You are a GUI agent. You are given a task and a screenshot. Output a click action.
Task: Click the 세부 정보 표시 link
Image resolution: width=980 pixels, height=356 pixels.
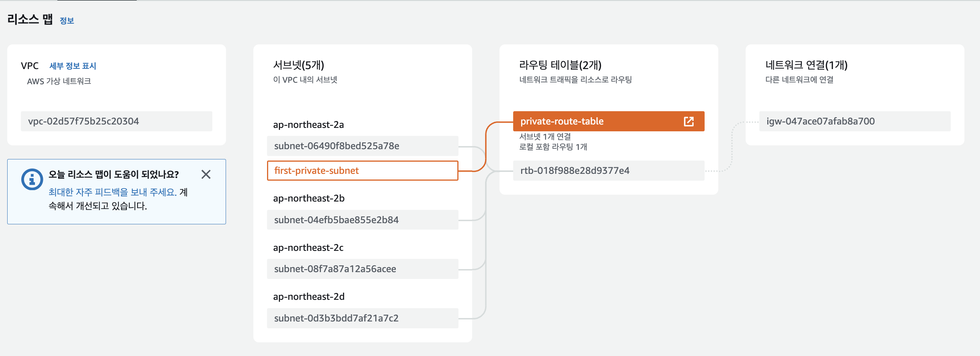pyautogui.click(x=73, y=66)
